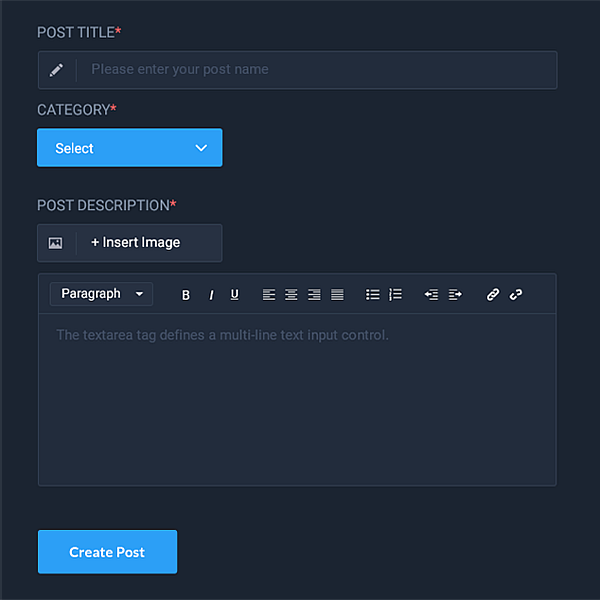Open the Paragraph format dropdown
The image size is (600, 600).
[x=102, y=294]
